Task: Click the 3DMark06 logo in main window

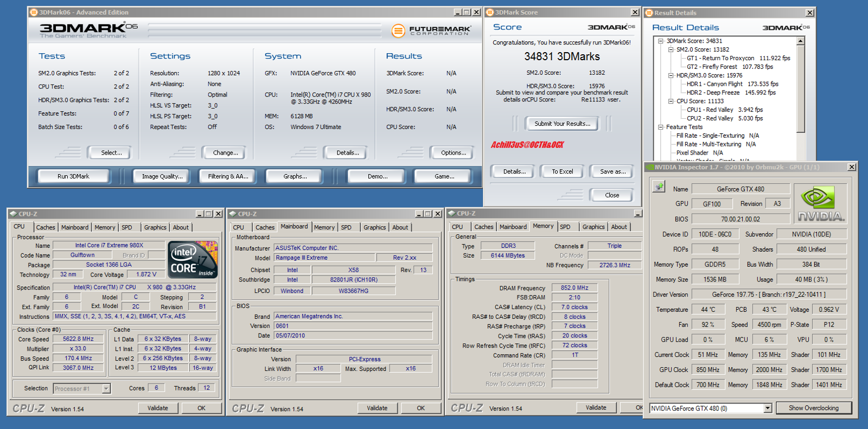Action: tap(88, 30)
